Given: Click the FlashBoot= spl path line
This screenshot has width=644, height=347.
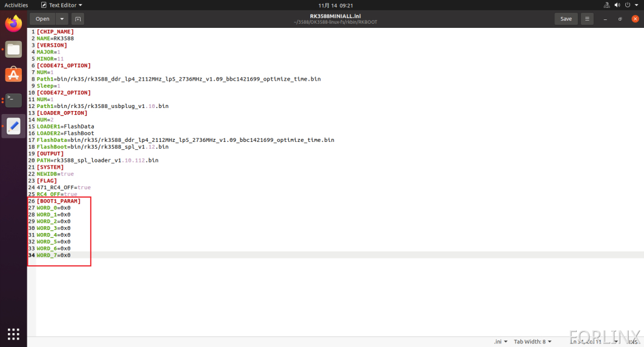Looking at the screenshot, I should [x=102, y=147].
